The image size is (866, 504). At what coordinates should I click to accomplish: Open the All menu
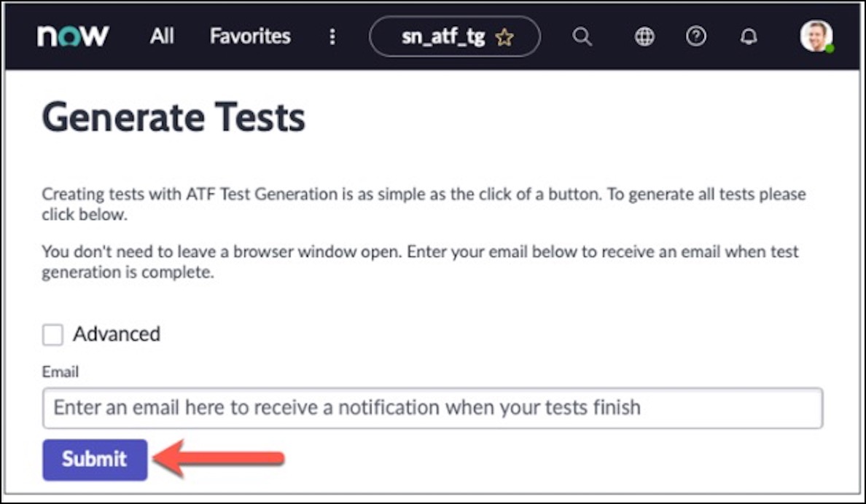point(162,36)
